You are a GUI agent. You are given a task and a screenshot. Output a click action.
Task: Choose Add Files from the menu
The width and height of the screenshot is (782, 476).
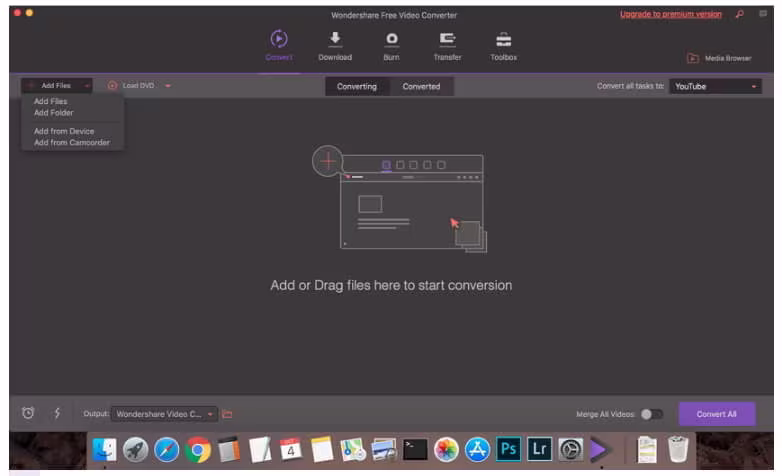tap(50, 101)
